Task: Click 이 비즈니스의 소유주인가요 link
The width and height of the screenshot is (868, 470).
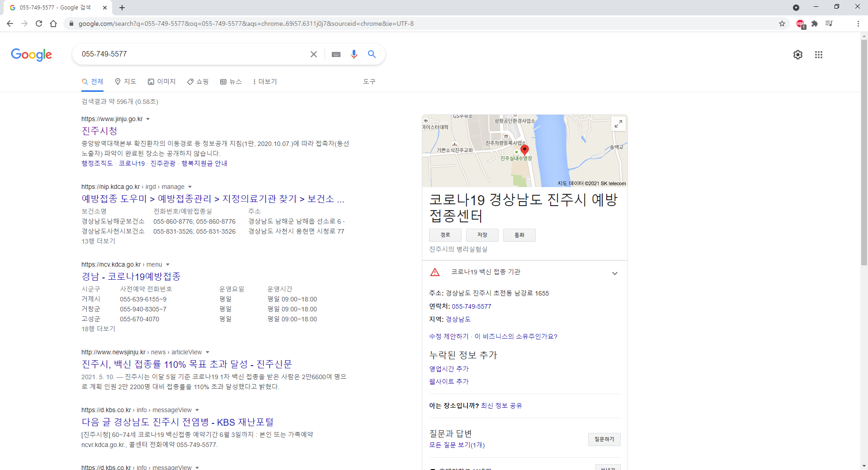Action: 516,336
